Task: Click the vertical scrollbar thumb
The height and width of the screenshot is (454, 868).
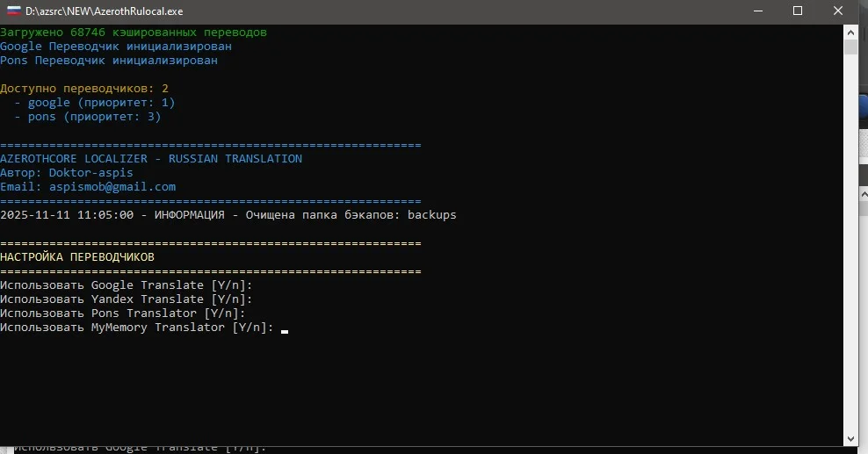Action: (x=850, y=47)
